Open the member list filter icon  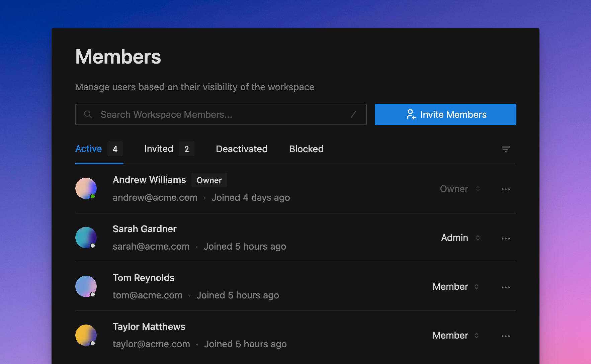coord(505,149)
